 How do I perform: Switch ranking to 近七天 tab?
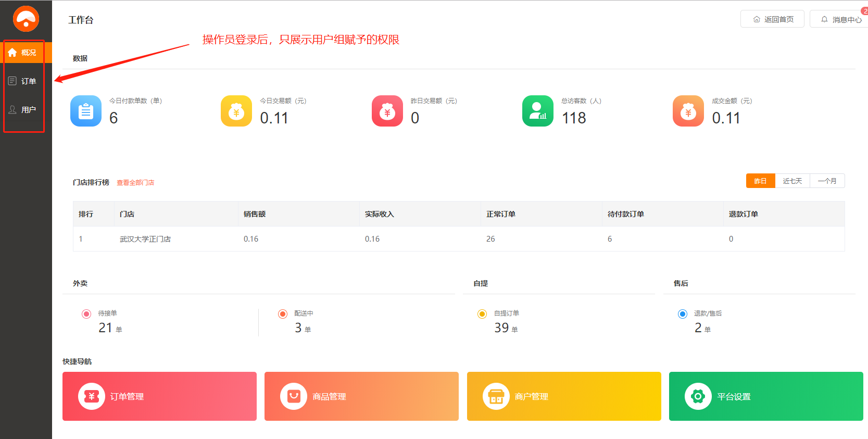(x=792, y=181)
